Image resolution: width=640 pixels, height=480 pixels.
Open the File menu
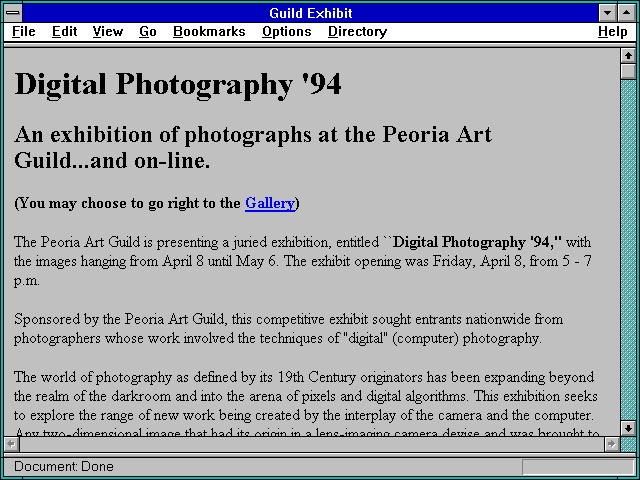point(24,32)
